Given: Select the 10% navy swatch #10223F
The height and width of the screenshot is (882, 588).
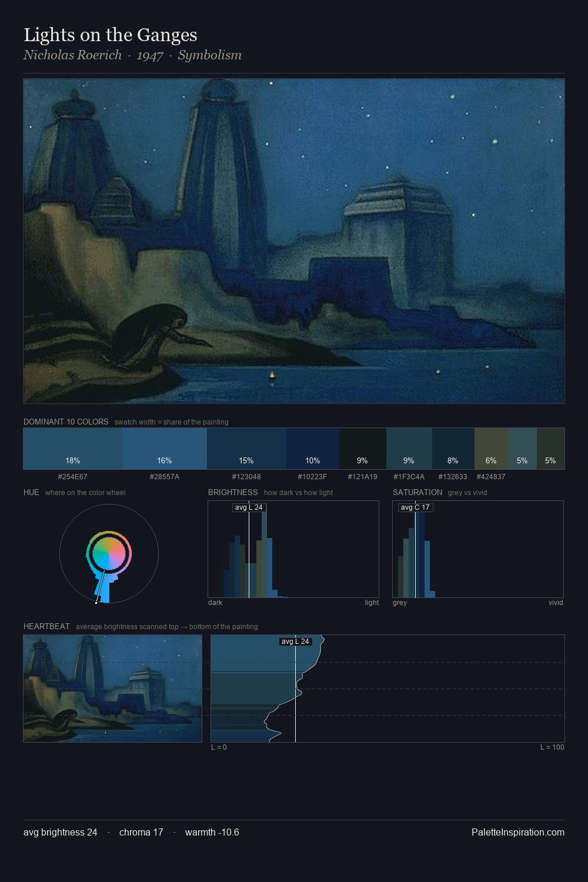Looking at the screenshot, I should coord(313,449).
